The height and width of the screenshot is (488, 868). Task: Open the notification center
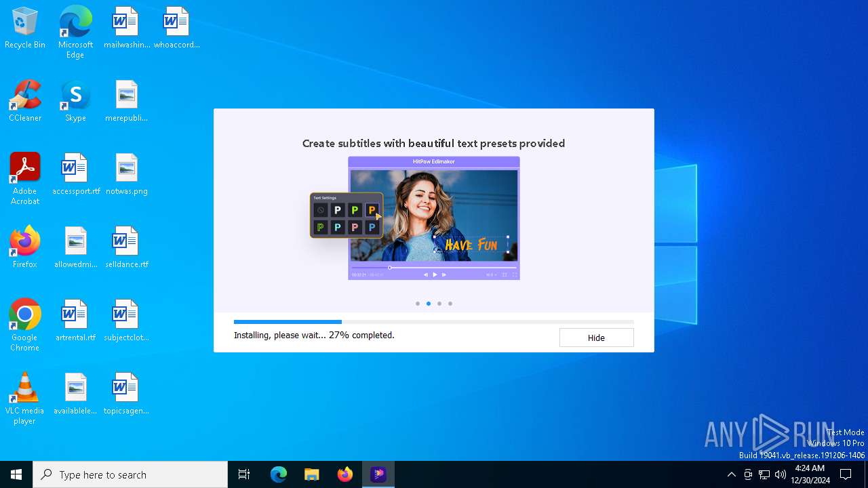(846, 474)
